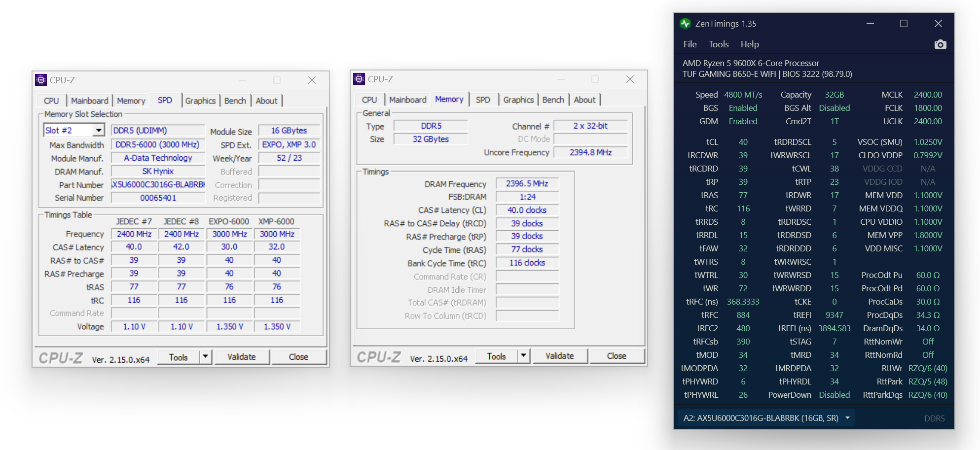Switch to the Mainboard tab in the SPD window
Screen dimensions: 980x450
point(89,101)
